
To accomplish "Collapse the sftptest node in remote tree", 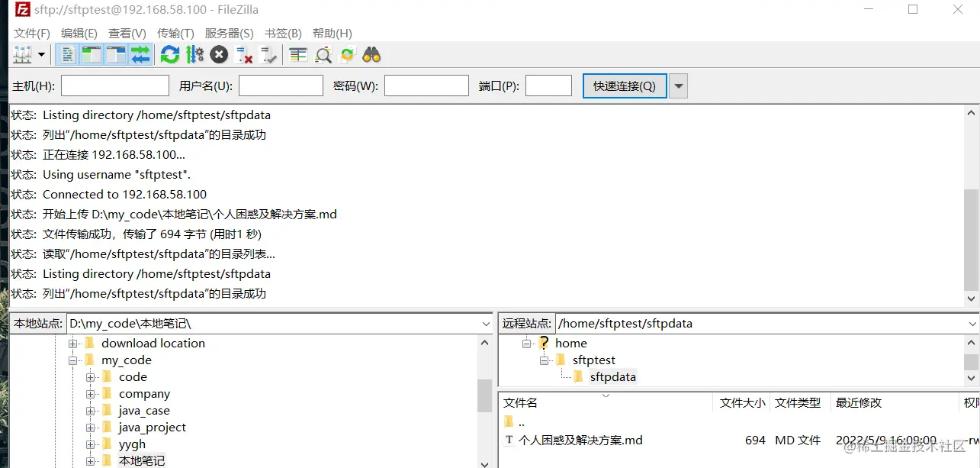I will pos(542,360).
